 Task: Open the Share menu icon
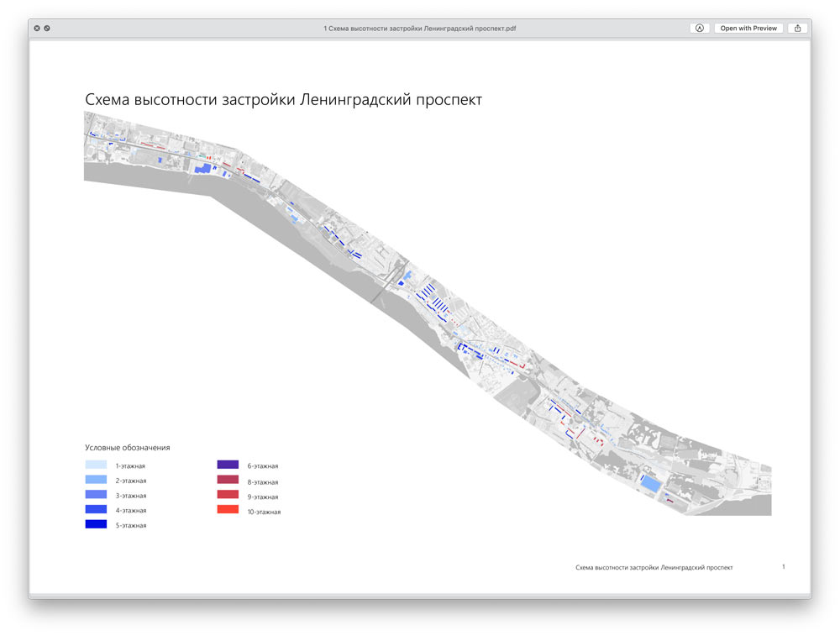(x=797, y=28)
